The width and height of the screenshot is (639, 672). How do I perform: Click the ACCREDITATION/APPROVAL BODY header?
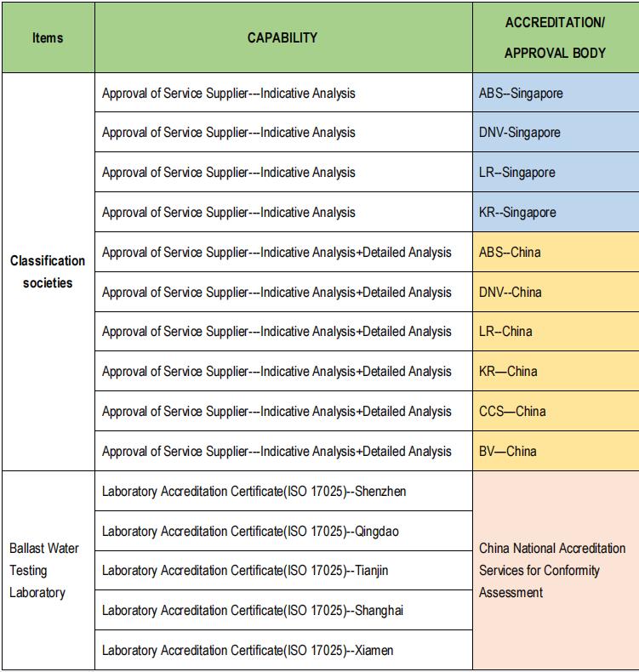pyautogui.click(x=556, y=37)
